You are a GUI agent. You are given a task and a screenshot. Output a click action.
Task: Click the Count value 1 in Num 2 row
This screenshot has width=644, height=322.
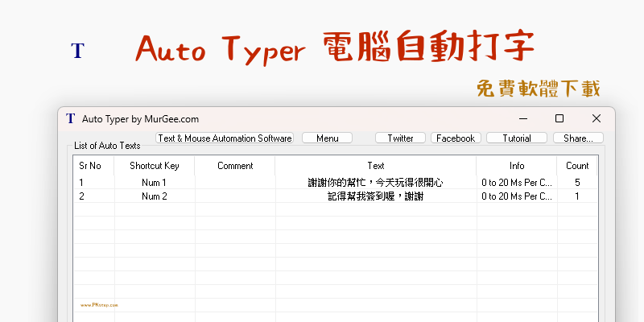tap(577, 196)
